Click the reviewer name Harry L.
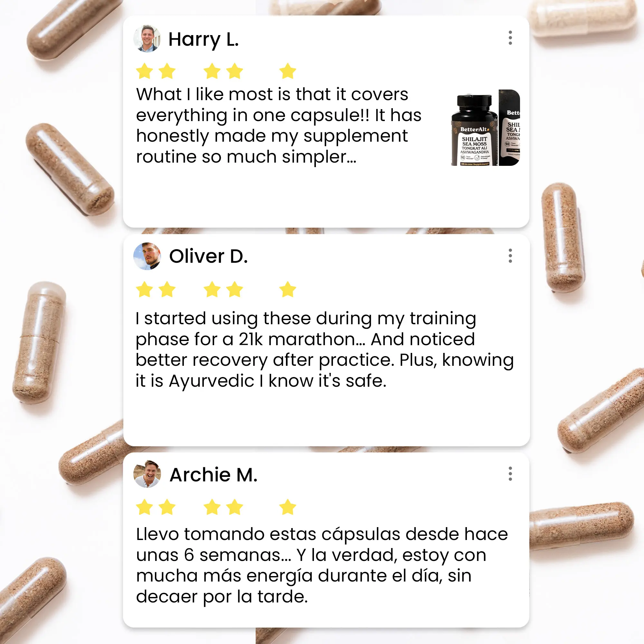The height and width of the screenshot is (644, 644). click(x=204, y=40)
